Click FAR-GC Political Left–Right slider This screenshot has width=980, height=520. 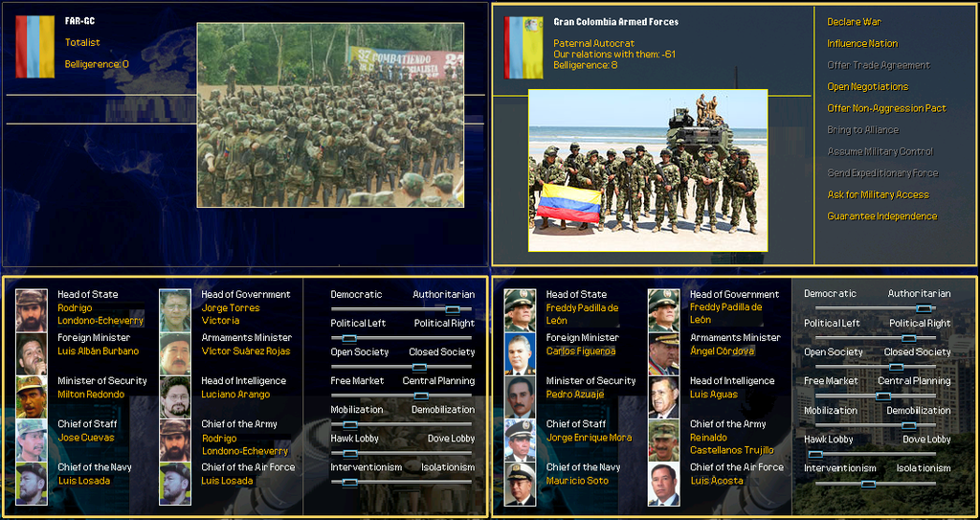point(349,338)
